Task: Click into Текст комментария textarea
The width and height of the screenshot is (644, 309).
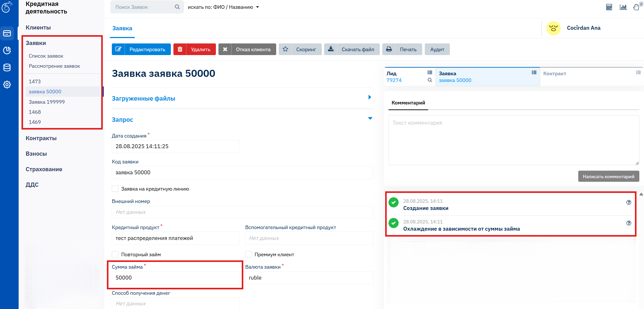Action: tap(514, 140)
